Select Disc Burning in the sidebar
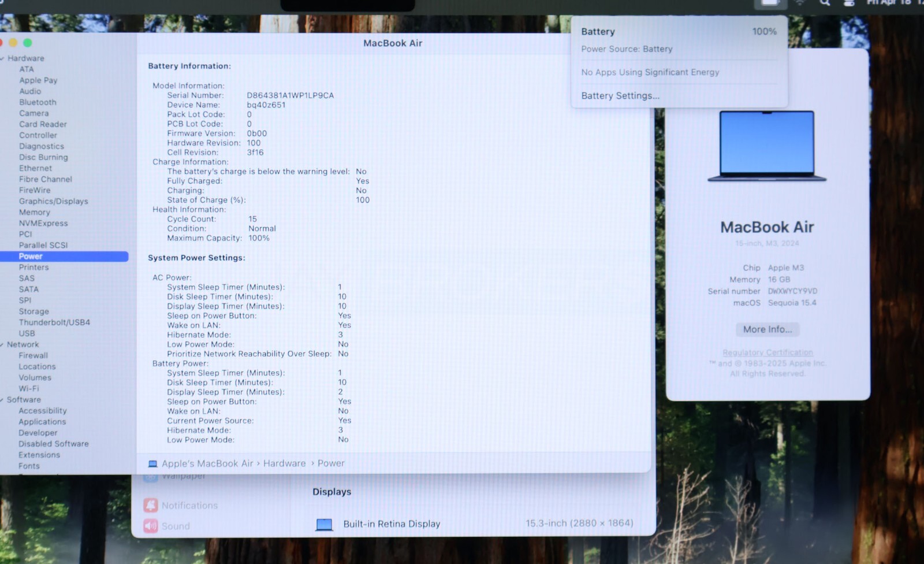The height and width of the screenshot is (564, 924). (43, 157)
